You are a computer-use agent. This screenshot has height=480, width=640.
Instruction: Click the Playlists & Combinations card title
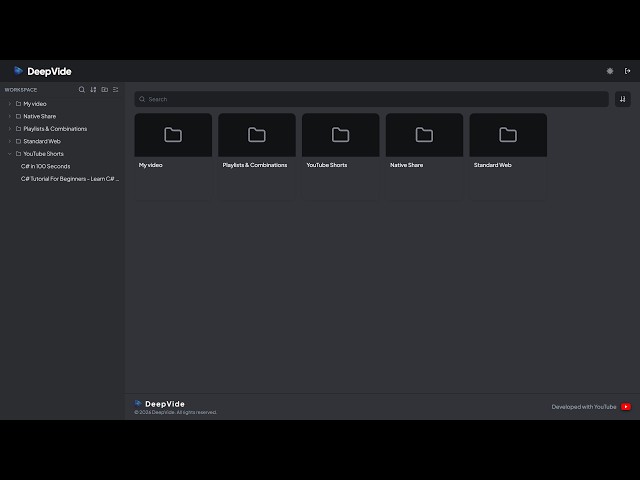point(255,165)
